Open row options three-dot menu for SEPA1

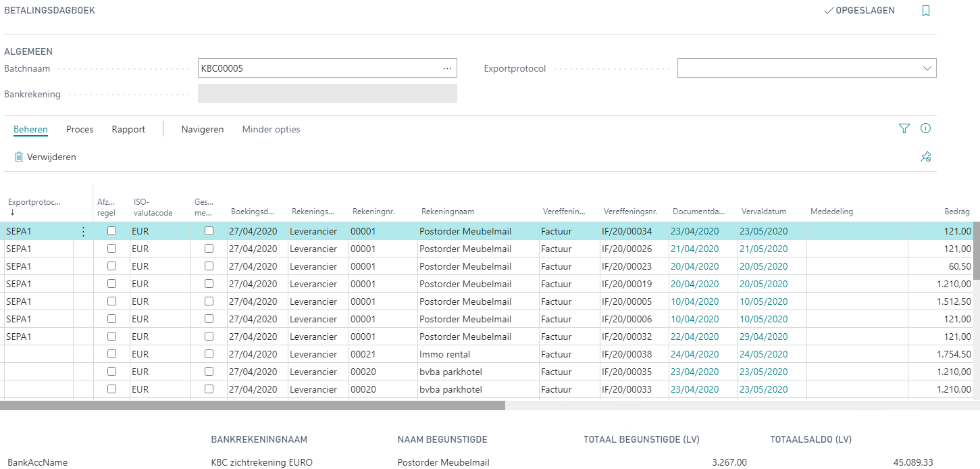pos(83,231)
